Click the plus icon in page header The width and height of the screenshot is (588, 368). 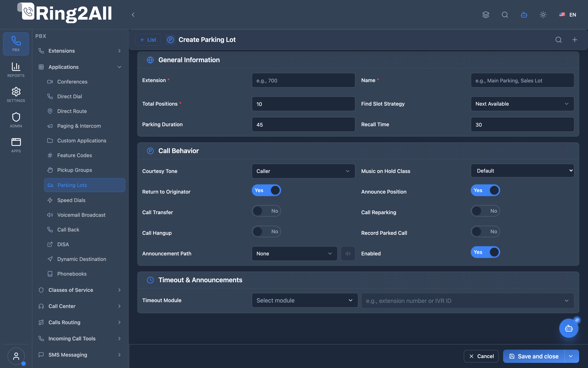(x=575, y=40)
